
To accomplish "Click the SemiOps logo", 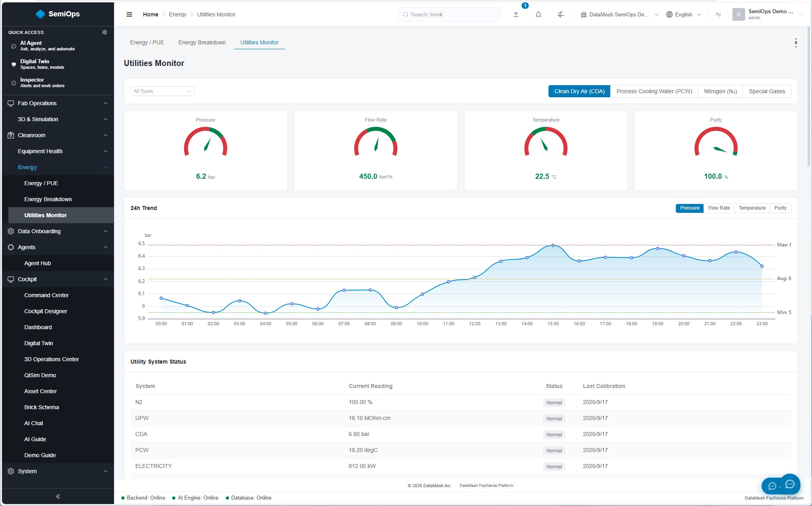I will coord(58,14).
